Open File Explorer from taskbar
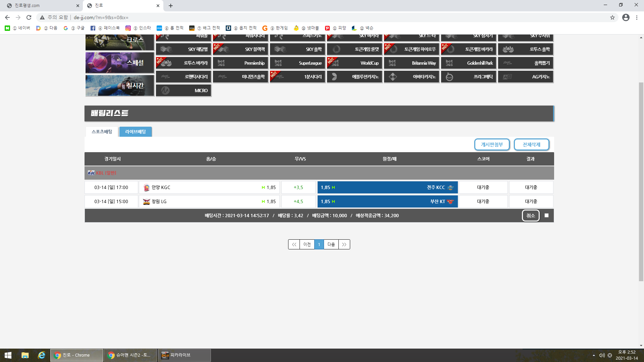 [25, 355]
